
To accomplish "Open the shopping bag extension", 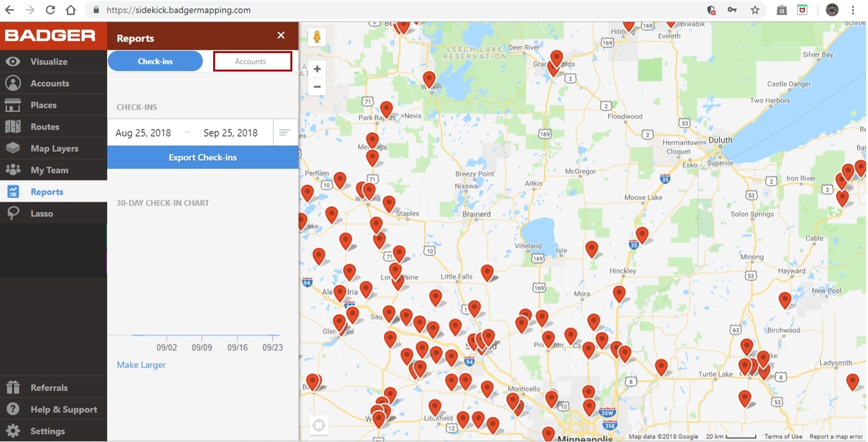I will (781, 10).
